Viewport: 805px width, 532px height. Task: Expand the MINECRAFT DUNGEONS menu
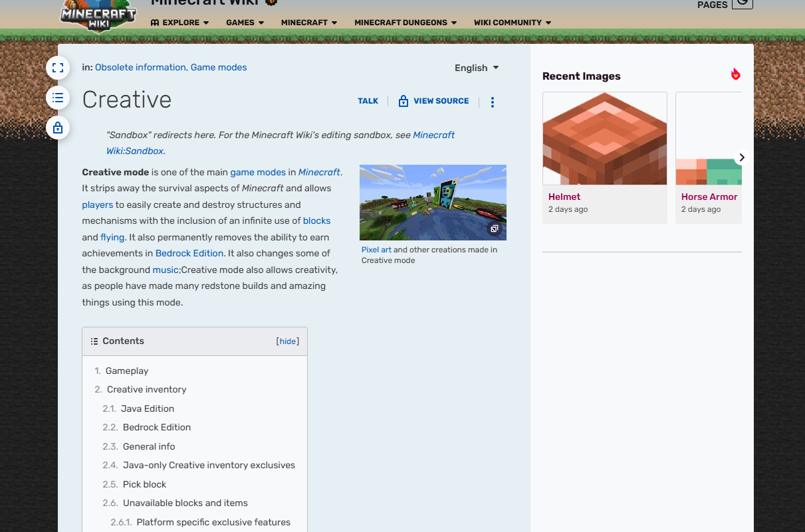[x=405, y=23]
